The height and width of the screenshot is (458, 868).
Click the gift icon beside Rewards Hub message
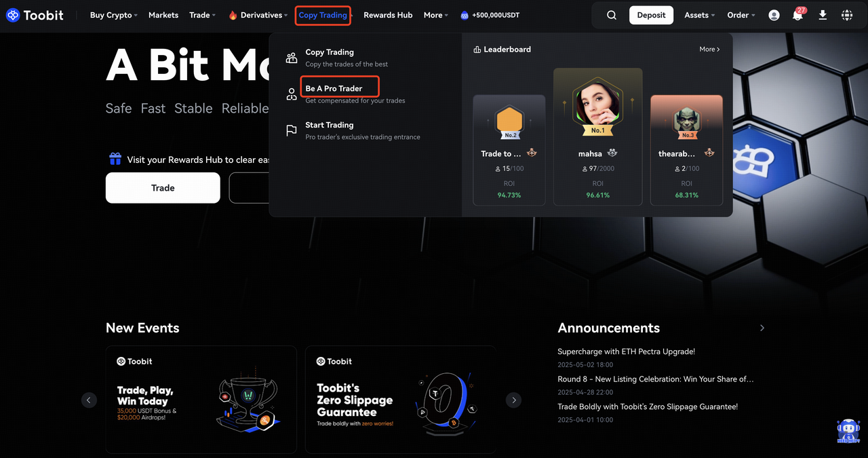tap(115, 159)
